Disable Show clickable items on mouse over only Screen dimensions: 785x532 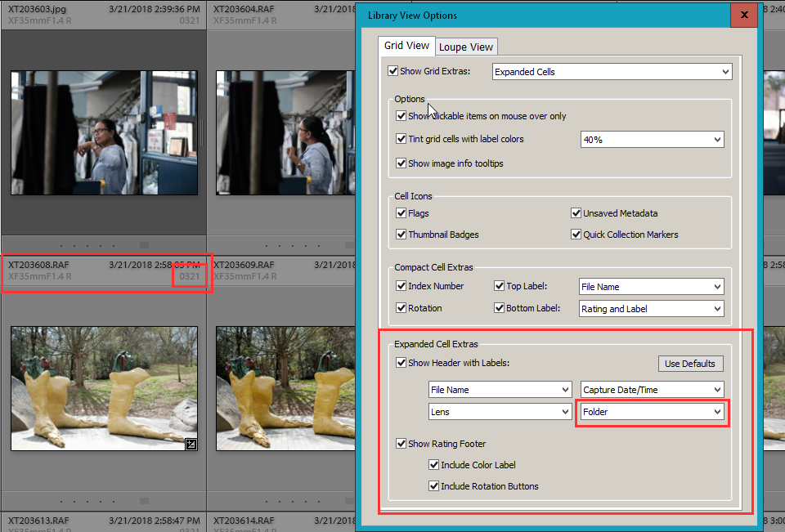(401, 116)
